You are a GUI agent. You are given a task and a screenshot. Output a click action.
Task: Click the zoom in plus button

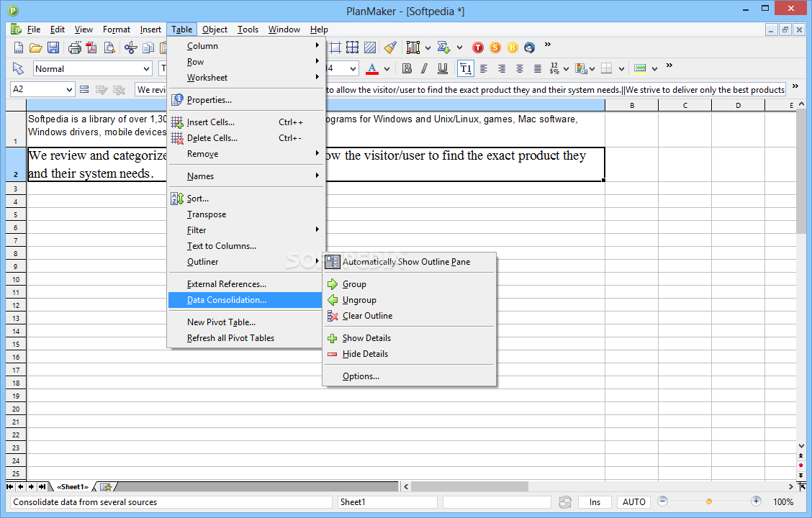756,501
